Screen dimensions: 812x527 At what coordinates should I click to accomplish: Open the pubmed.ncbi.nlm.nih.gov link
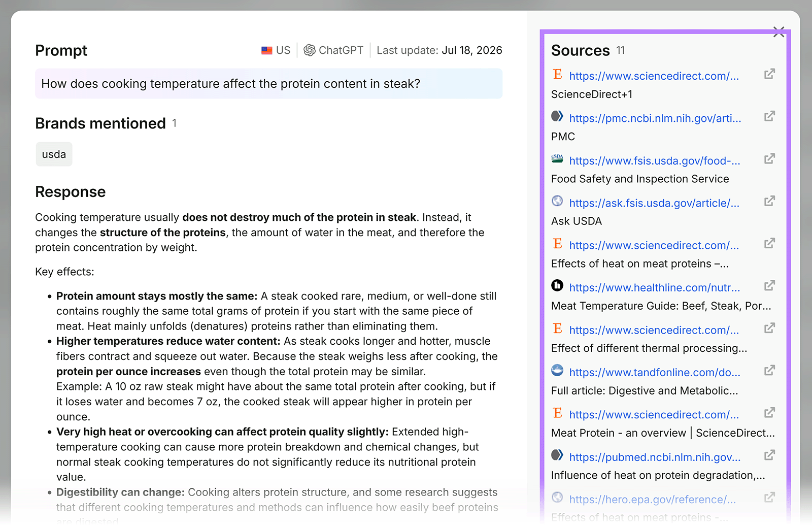point(655,457)
